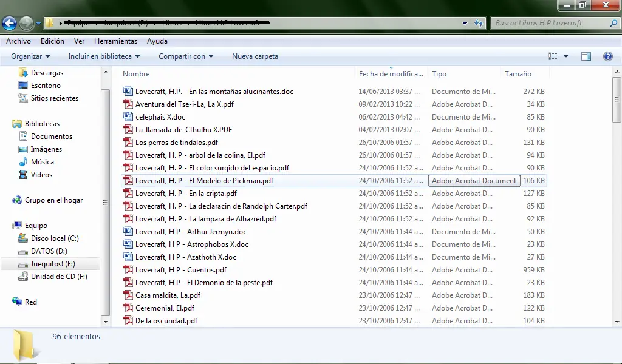The image size is (622, 364).
Task: Click the Word icon of celephais X.doc
Action: 128,116
